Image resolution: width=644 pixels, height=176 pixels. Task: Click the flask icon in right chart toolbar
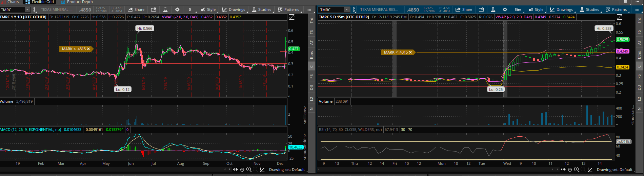click(x=493, y=9)
